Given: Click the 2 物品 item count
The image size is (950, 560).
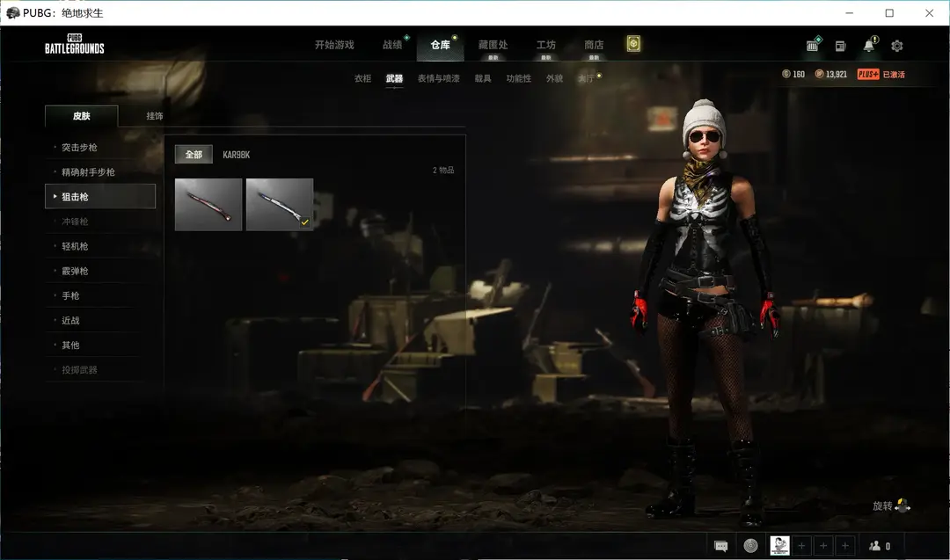Looking at the screenshot, I should 443,171.
